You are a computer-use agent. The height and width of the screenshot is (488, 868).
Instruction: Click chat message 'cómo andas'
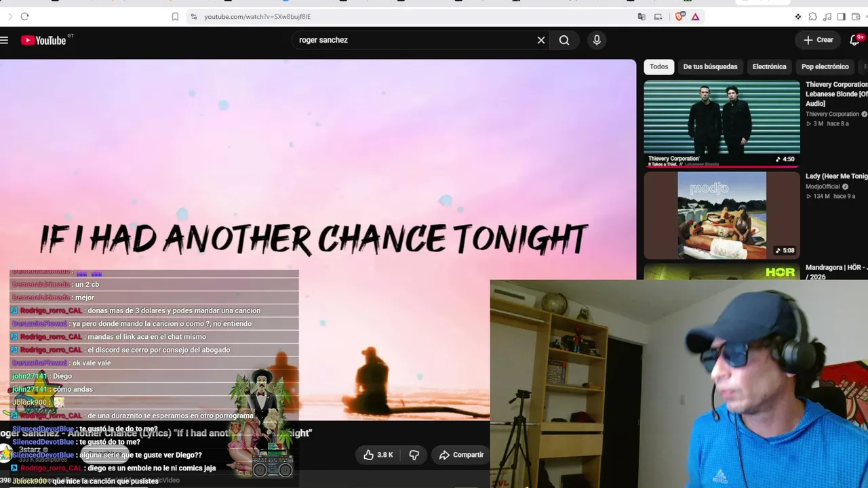tap(73, 389)
